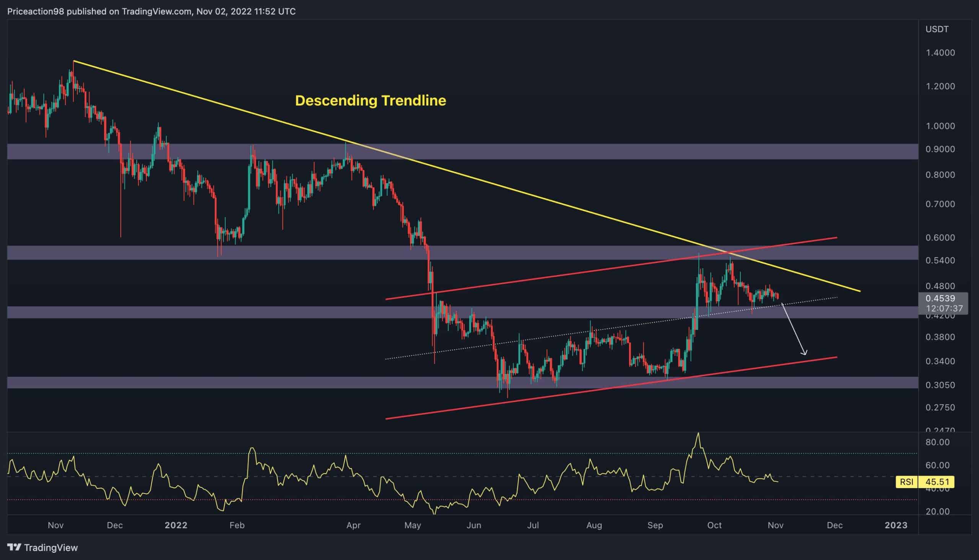Click the TradingView logo icon
The image size is (979, 560).
[x=15, y=547]
